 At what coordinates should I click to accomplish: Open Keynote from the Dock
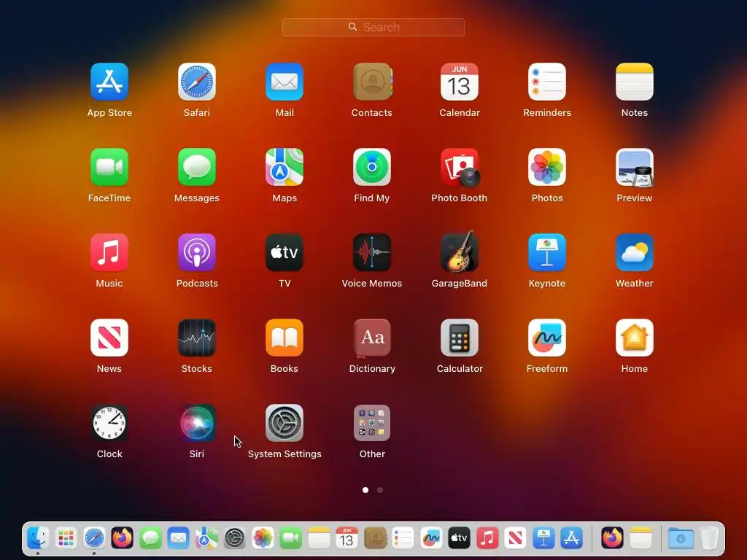click(543, 539)
